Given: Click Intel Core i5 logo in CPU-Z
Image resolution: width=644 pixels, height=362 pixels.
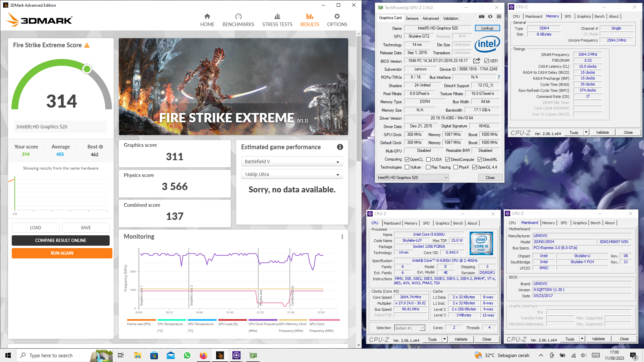Looking at the screenshot, I should pos(481,243).
